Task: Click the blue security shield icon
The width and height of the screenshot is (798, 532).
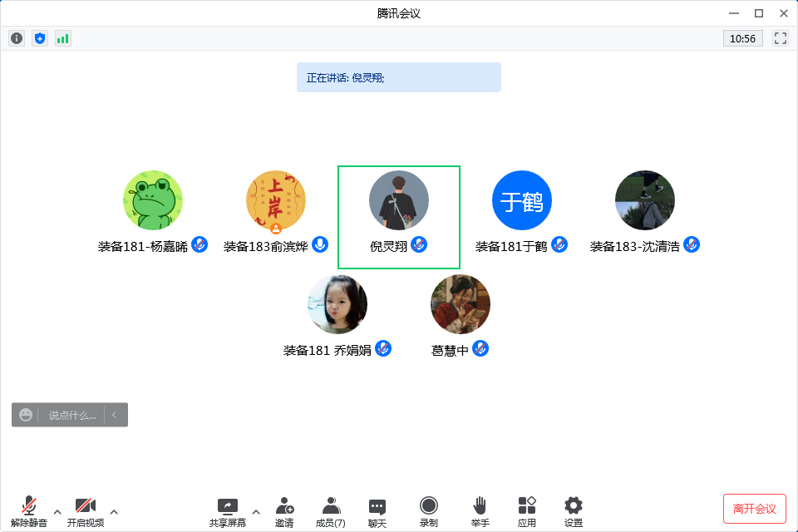Action: 40,38
